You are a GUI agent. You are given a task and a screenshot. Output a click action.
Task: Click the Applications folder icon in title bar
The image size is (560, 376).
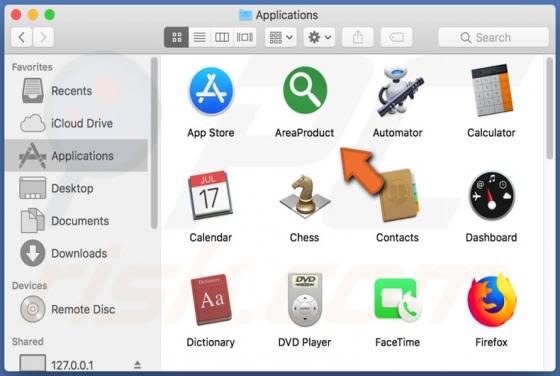[x=245, y=15]
